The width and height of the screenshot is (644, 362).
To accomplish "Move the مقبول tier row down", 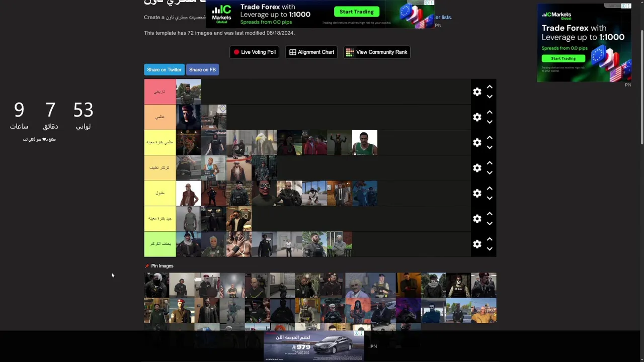I will pyautogui.click(x=490, y=198).
